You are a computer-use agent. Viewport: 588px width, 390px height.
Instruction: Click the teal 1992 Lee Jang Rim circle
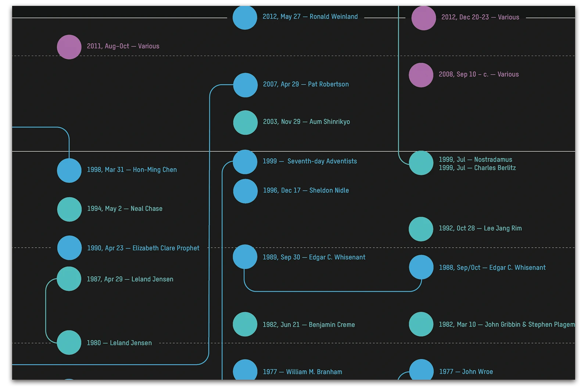(x=421, y=228)
